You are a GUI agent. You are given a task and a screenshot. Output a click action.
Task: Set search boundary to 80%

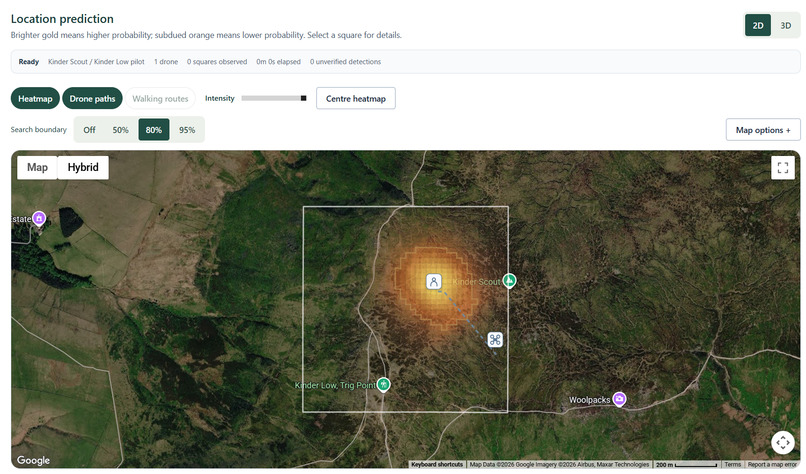(x=154, y=130)
